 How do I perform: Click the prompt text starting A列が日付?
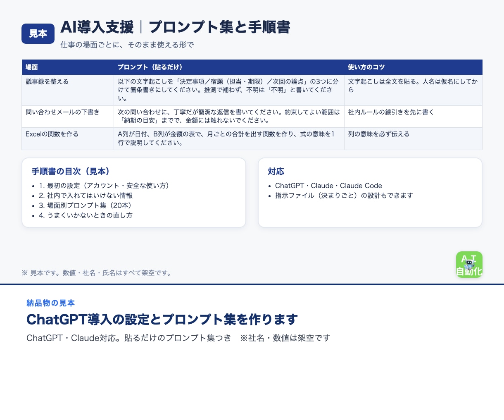(x=226, y=138)
